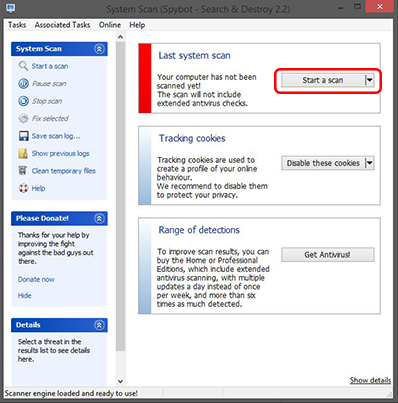Click the Clean temporary files bin icon

tap(23, 171)
